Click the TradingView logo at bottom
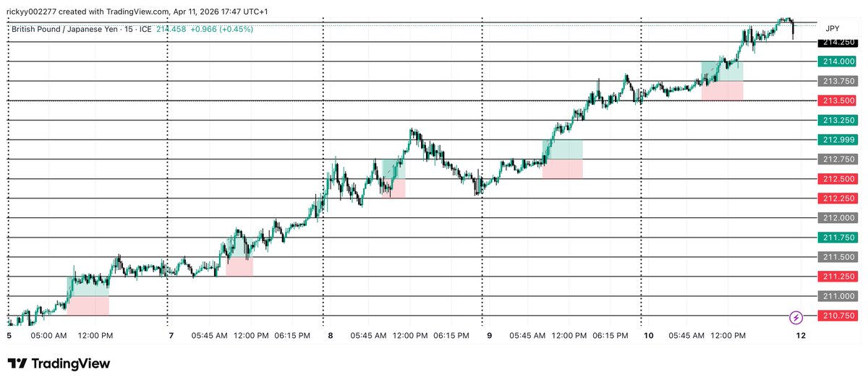The image size is (868, 383). 59,363
